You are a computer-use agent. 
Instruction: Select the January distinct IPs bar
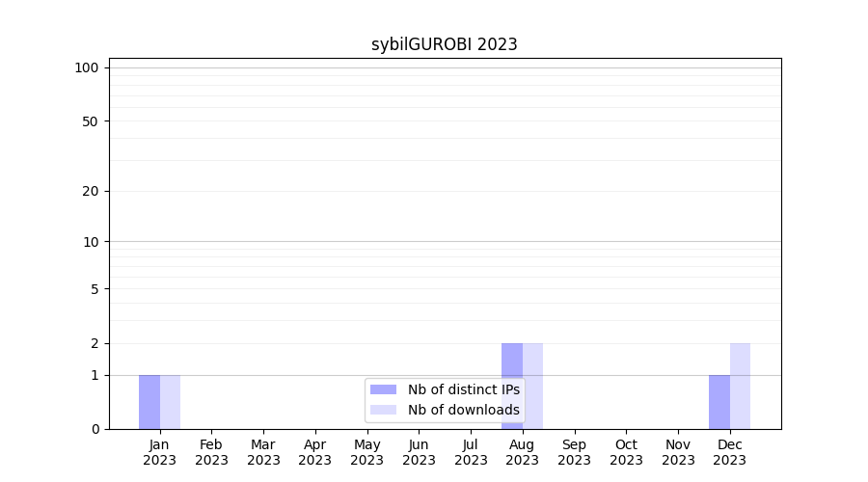(149, 402)
